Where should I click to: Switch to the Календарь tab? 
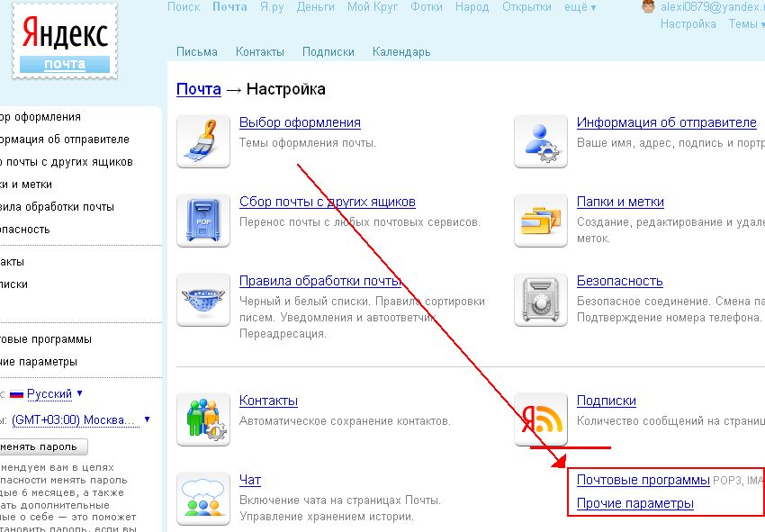pyautogui.click(x=401, y=51)
